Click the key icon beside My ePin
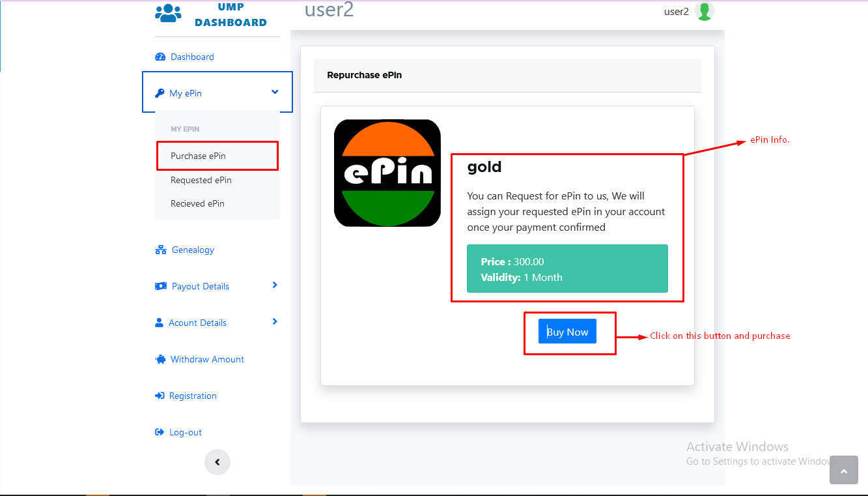The height and width of the screenshot is (496, 868). click(160, 93)
